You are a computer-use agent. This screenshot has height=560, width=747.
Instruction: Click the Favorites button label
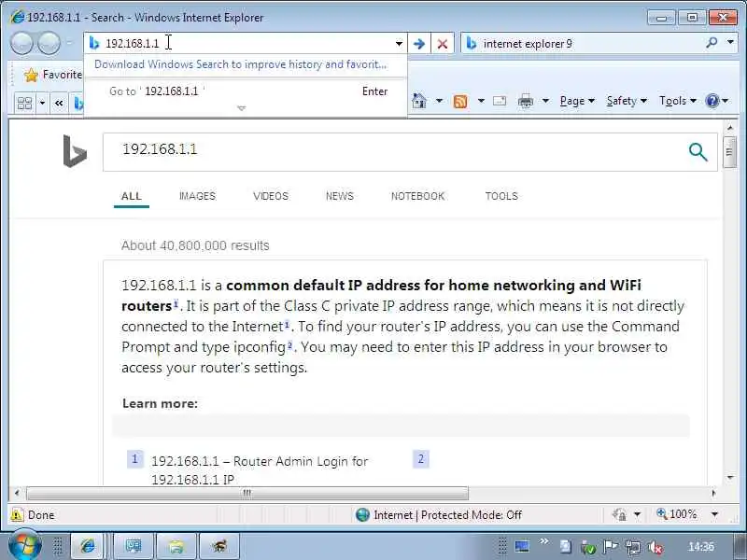click(x=63, y=75)
